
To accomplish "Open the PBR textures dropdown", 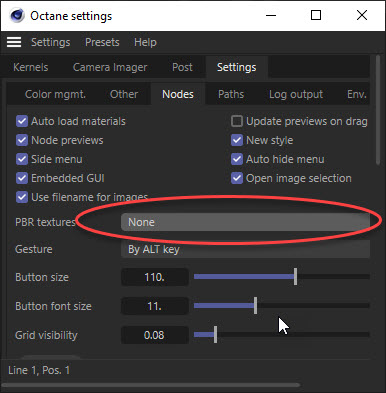I will (x=245, y=222).
